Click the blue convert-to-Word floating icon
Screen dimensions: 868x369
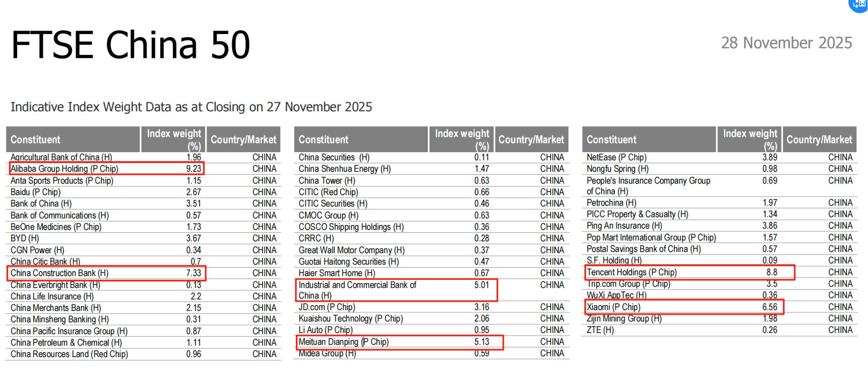pos(858,5)
